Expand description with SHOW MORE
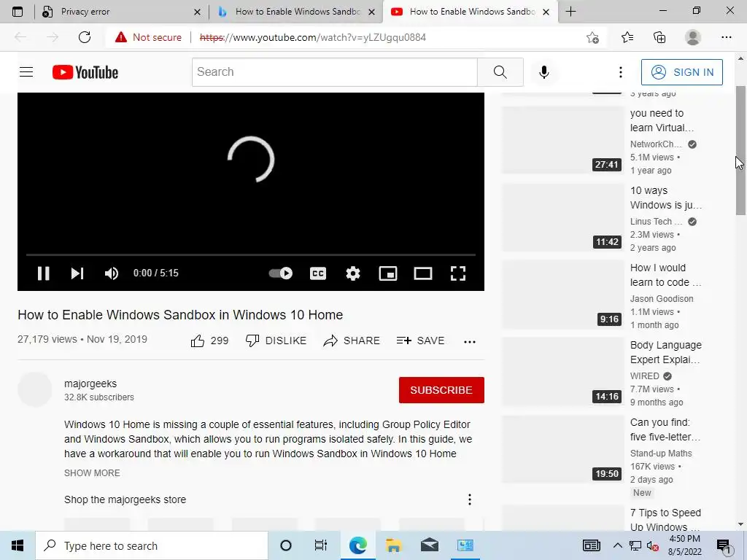 click(92, 472)
